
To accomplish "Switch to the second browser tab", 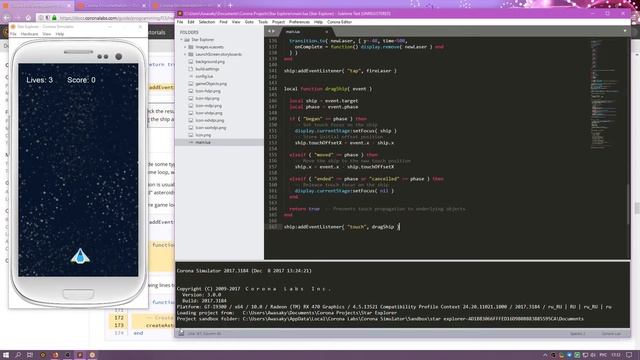I will click(x=111, y=6).
